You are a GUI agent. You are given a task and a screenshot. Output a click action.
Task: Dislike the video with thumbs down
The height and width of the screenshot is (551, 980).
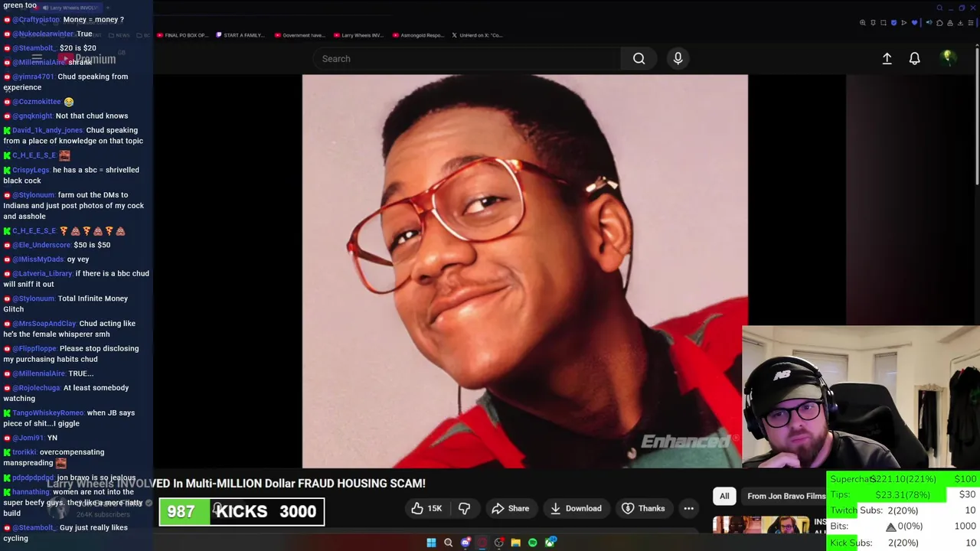464,508
